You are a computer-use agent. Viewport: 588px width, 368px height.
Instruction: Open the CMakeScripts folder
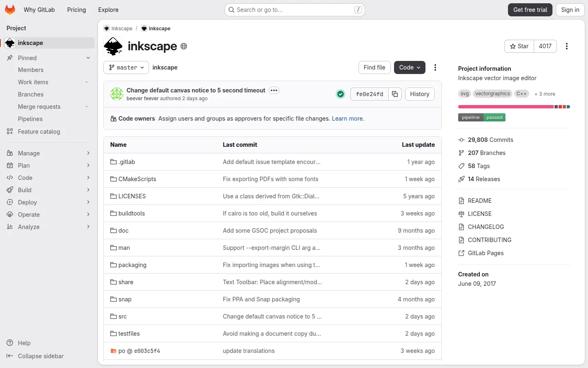(137, 179)
